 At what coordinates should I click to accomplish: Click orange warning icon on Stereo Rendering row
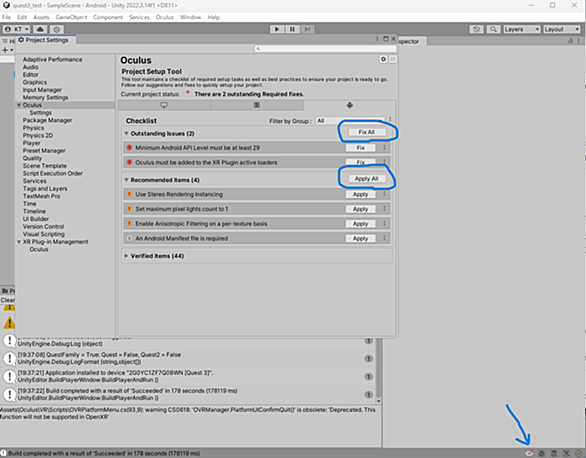click(x=129, y=194)
